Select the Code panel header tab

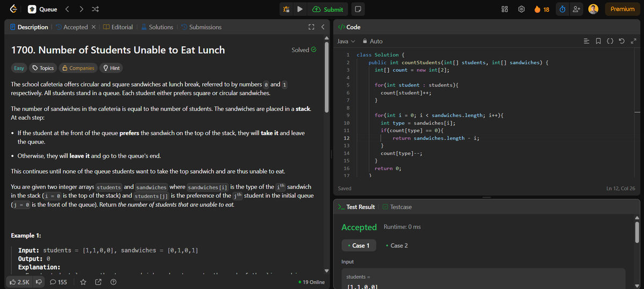(x=349, y=27)
